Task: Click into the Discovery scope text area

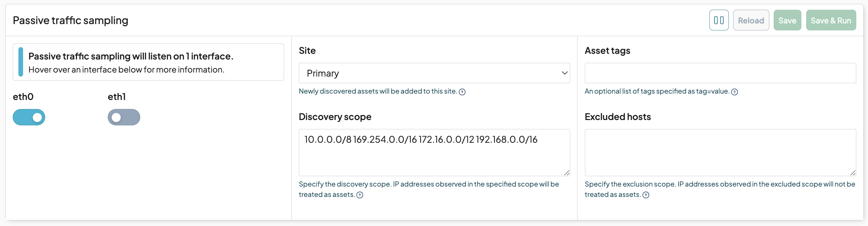Action: (x=434, y=155)
